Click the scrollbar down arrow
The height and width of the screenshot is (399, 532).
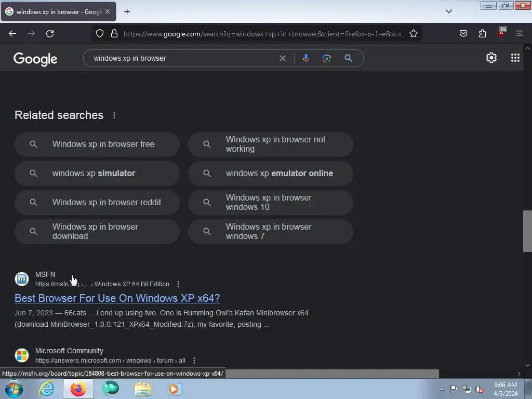click(x=527, y=365)
